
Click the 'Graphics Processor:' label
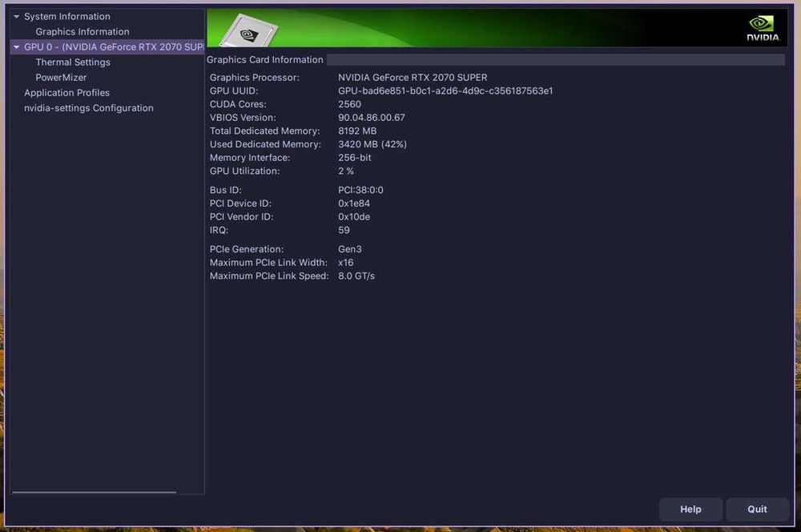pos(255,78)
